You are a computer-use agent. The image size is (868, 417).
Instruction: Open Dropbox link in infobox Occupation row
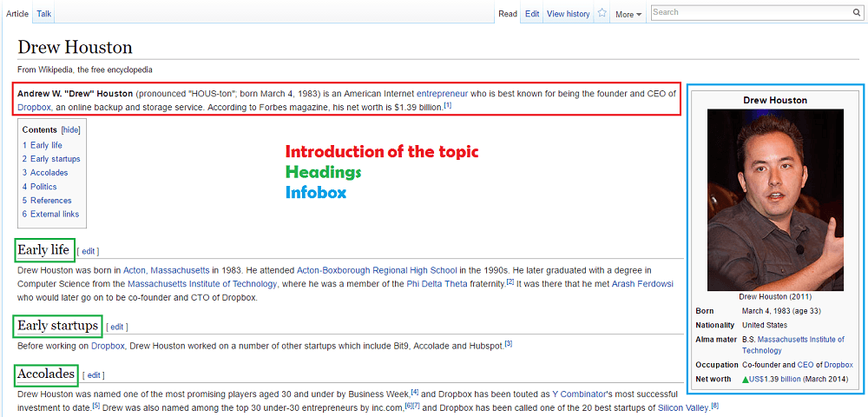838,365
